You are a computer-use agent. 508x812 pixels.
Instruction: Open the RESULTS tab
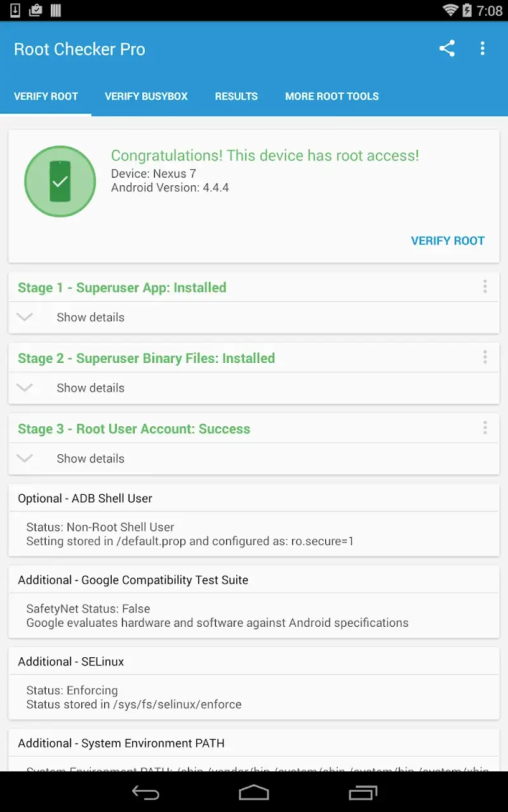pos(236,96)
